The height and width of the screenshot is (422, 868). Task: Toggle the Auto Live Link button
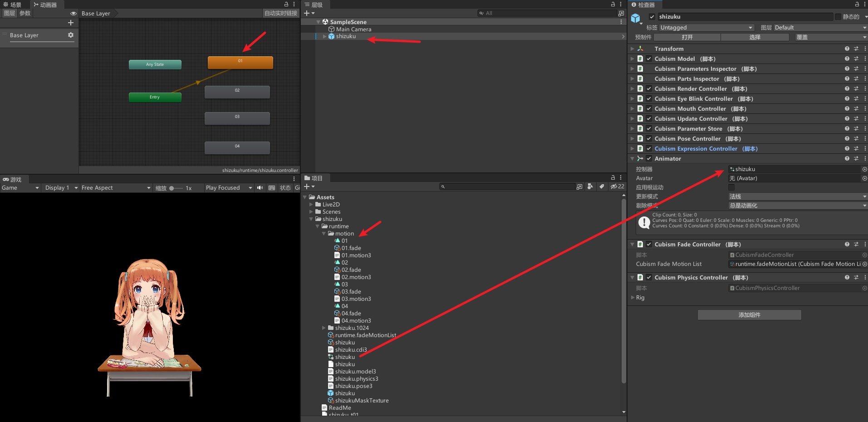click(x=281, y=14)
